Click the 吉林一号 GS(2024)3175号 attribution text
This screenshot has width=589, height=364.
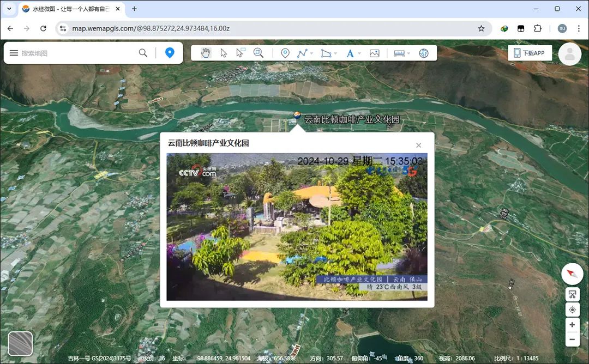(x=100, y=359)
